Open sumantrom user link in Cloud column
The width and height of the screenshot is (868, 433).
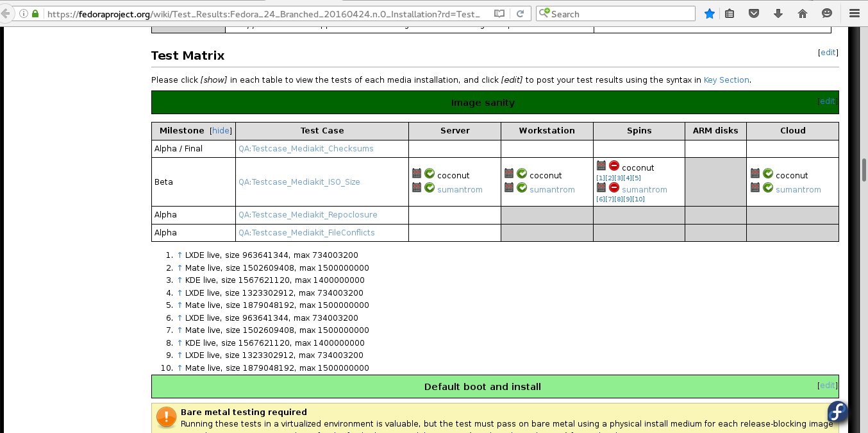point(798,190)
